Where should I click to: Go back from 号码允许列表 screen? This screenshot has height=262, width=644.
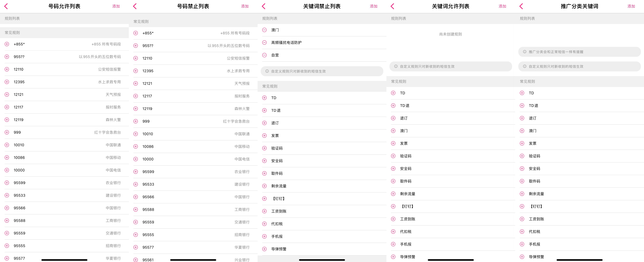(6, 6)
